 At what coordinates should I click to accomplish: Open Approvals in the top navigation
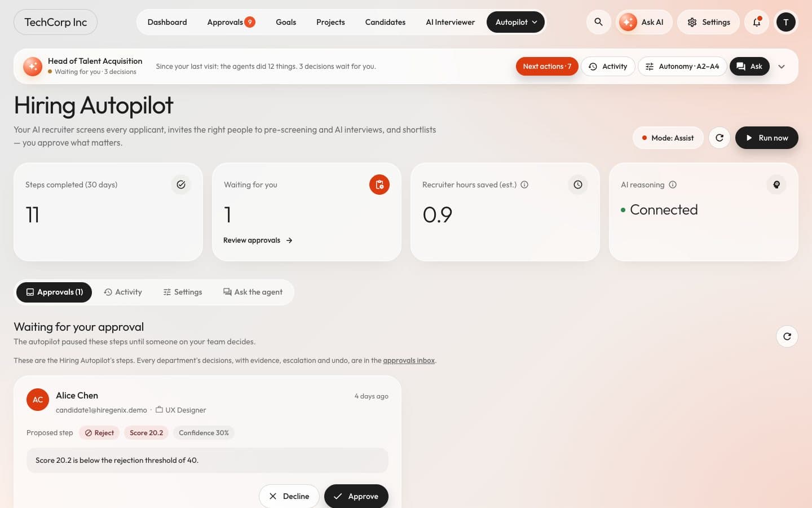point(231,22)
